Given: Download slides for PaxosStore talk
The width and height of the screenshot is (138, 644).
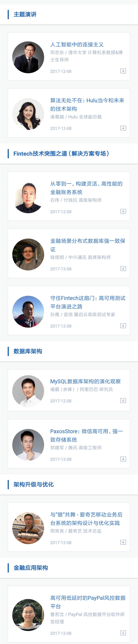Looking at the screenshot, I should click(123, 459).
